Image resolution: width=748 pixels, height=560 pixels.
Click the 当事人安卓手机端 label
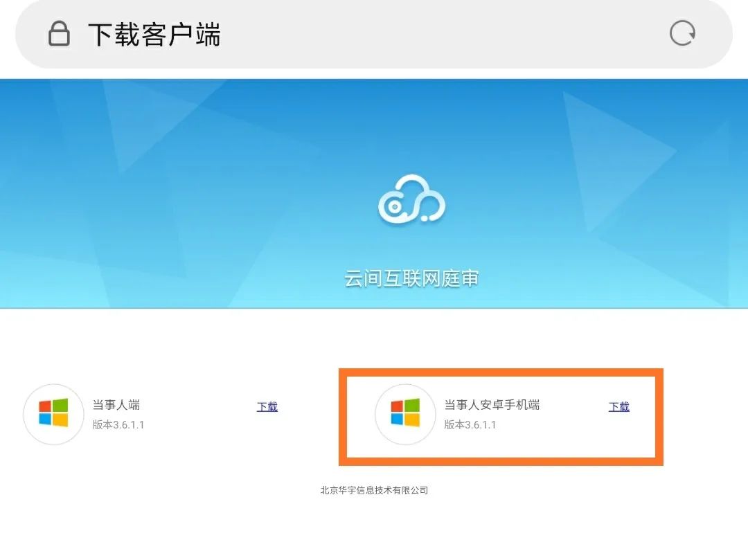(492, 405)
